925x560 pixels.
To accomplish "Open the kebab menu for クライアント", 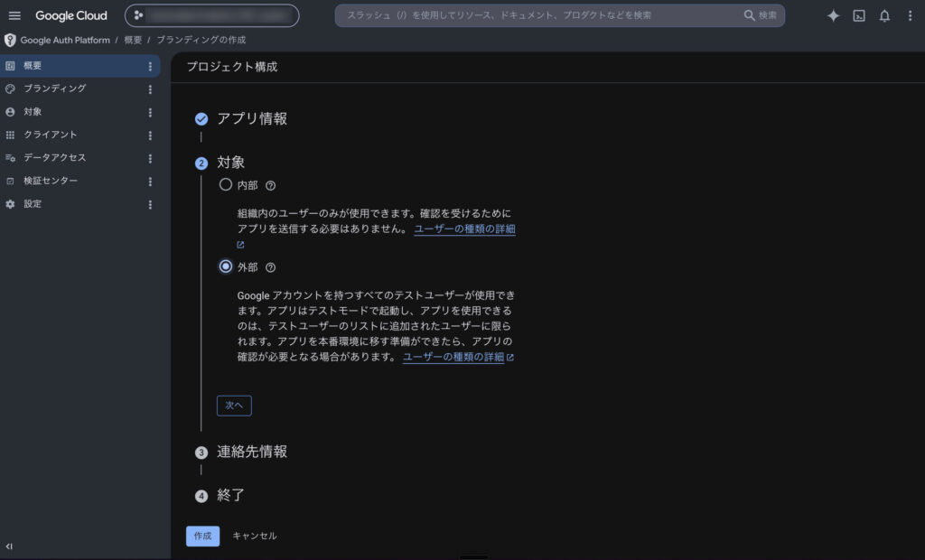I will 150,135.
